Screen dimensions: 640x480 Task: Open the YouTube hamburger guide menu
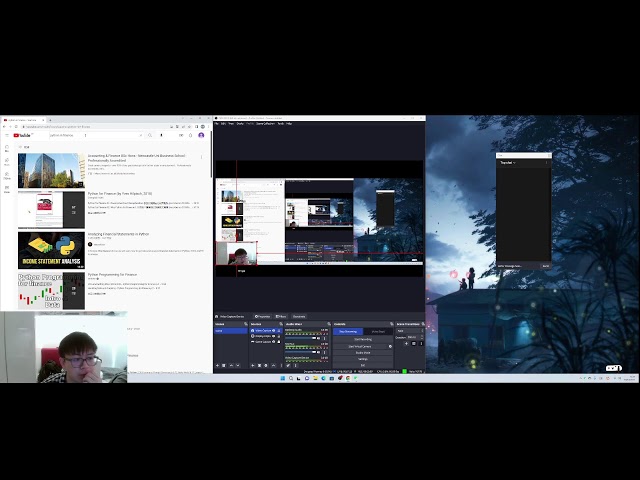point(7,135)
